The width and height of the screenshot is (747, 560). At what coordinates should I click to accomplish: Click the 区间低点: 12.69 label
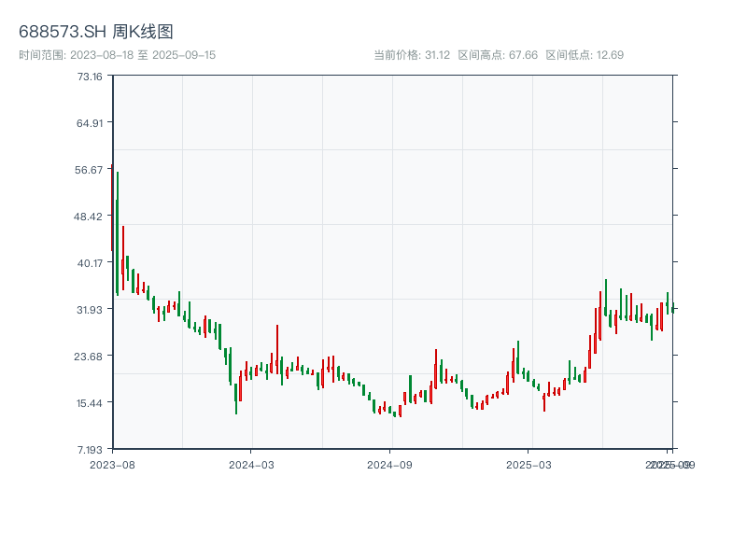tap(585, 55)
